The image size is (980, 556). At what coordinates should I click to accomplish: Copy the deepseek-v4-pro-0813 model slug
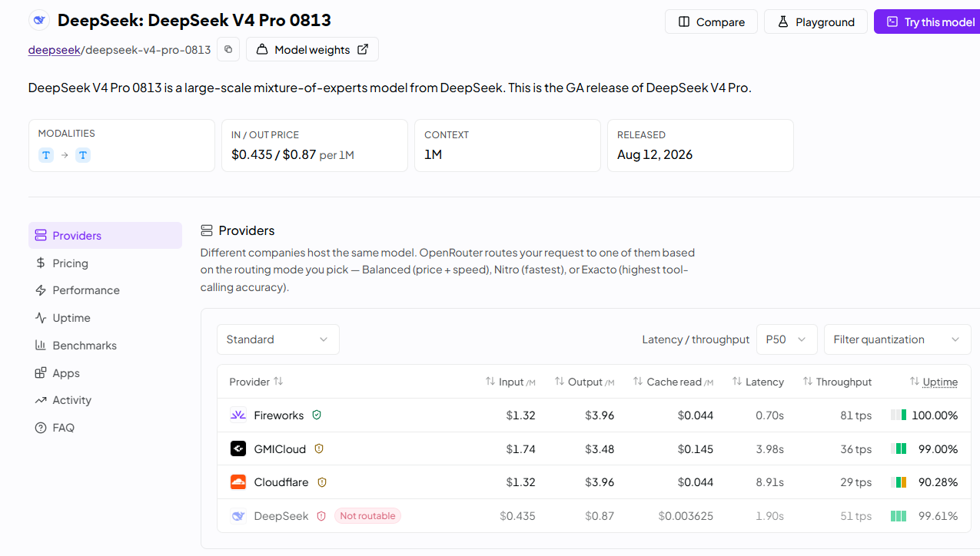228,50
